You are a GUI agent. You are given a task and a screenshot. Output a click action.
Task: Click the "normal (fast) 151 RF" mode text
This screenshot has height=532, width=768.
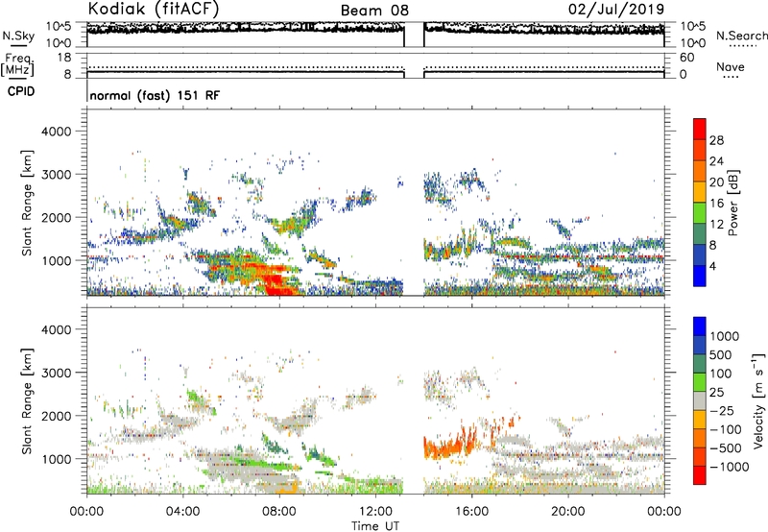pyautogui.click(x=155, y=95)
